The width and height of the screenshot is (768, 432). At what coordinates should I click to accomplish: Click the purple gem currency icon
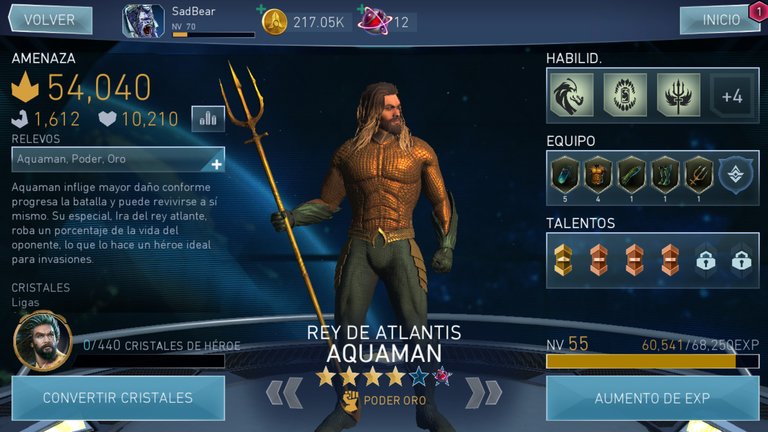pos(375,22)
